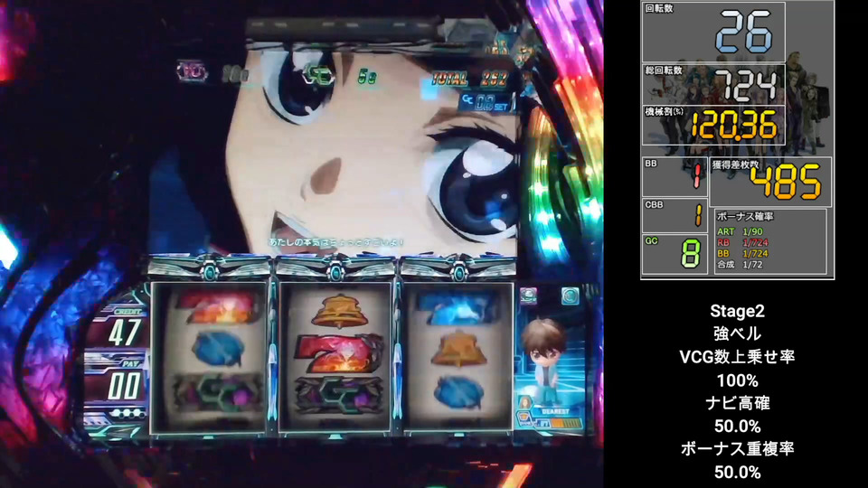
Task: Click the green GC hexagon icon in HUD
Action: [x=319, y=75]
